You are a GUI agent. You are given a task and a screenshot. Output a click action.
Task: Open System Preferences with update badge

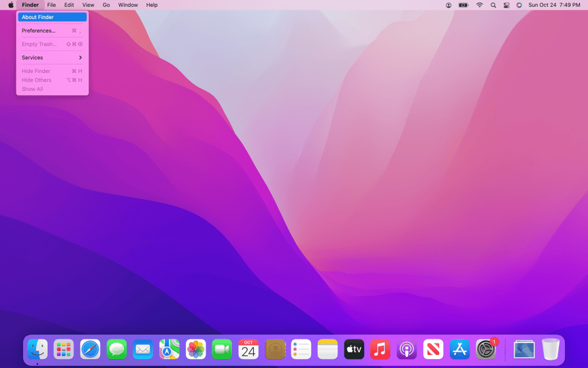(x=487, y=349)
